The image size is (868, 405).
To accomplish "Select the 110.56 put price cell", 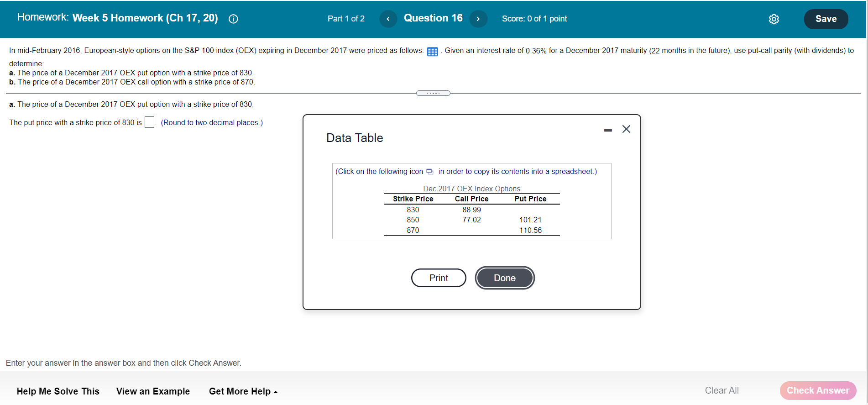I will (x=530, y=230).
